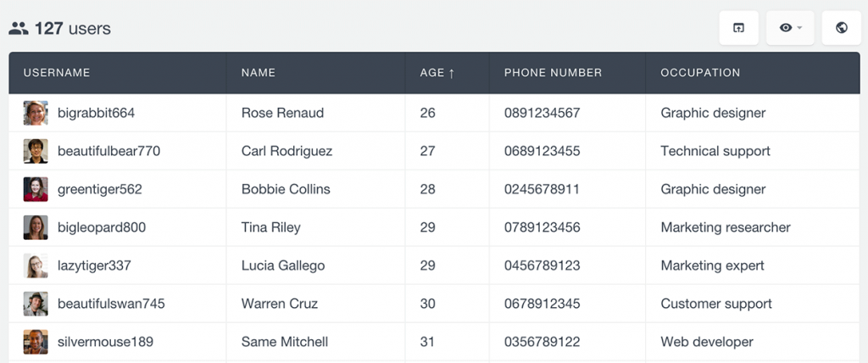This screenshot has height=363, width=868.
Task: Click the export table icon button
Action: (x=738, y=28)
